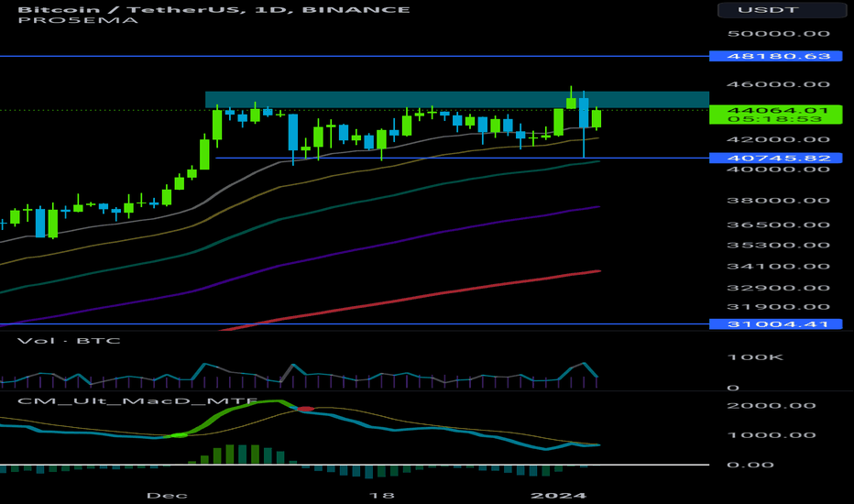Click the 31900.00 price axis label

(778, 307)
